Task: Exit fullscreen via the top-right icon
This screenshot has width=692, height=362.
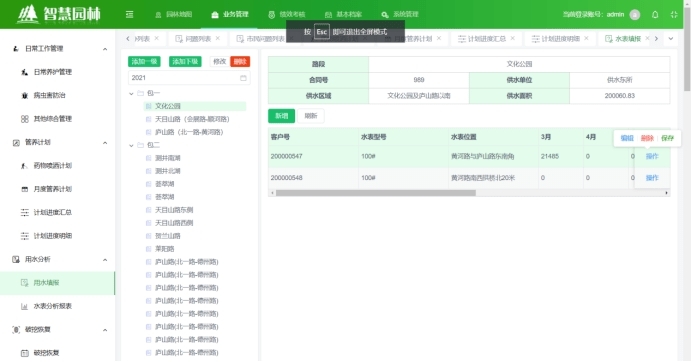Action: click(x=674, y=15)
